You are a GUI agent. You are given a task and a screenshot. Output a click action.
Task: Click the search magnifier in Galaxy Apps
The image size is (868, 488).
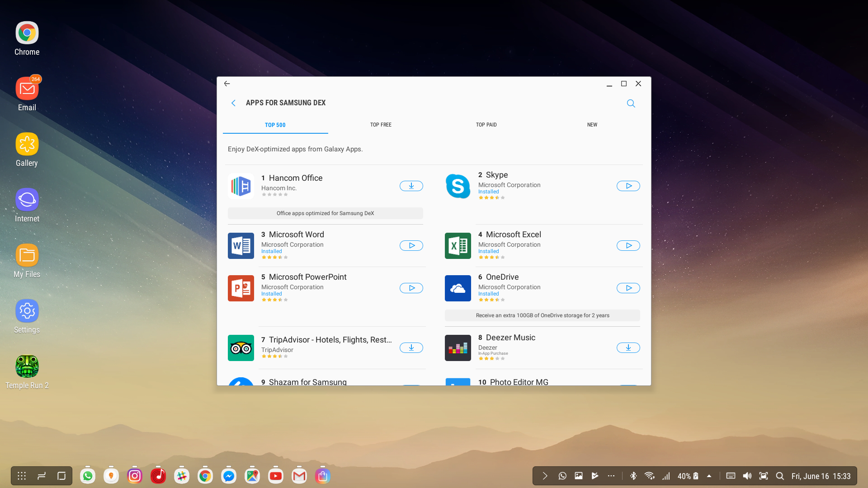coord(631,103)
